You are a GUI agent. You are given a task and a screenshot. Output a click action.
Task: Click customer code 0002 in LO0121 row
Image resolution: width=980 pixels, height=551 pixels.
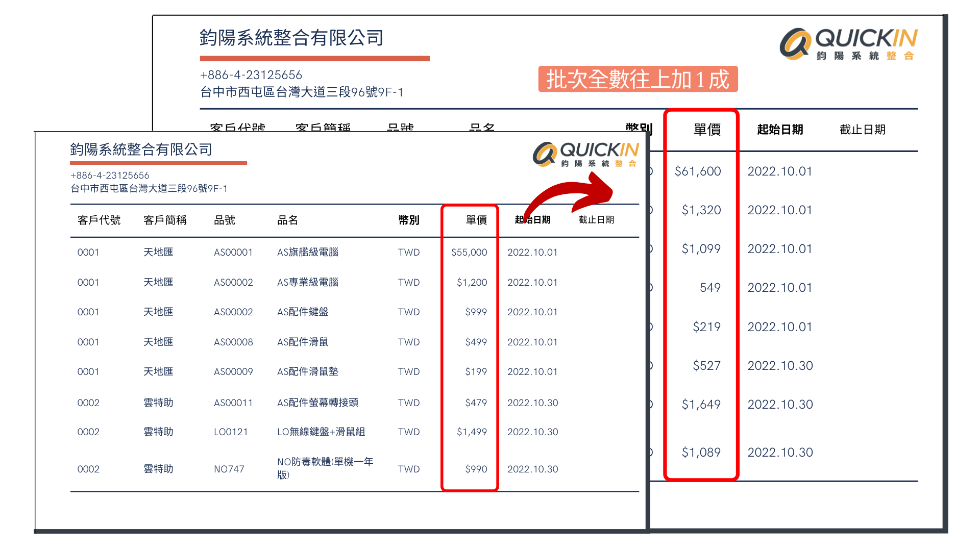[x=88, y=432]
